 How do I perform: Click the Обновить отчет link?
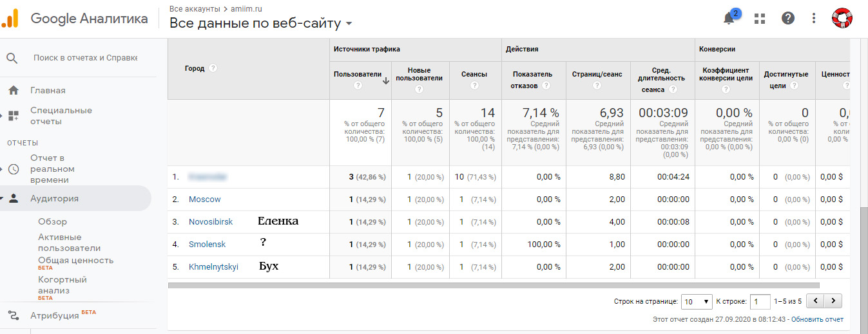[x=817, y=320]
